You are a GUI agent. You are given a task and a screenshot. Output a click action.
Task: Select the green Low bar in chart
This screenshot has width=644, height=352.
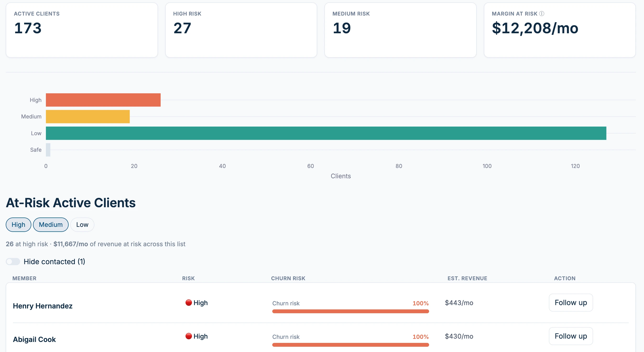[x=326, y=133]
